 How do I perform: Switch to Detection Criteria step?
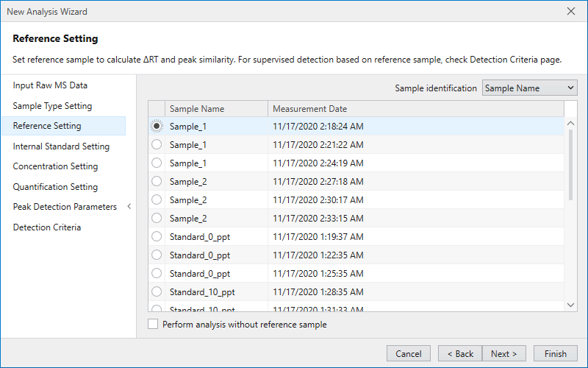pos(47,227)
